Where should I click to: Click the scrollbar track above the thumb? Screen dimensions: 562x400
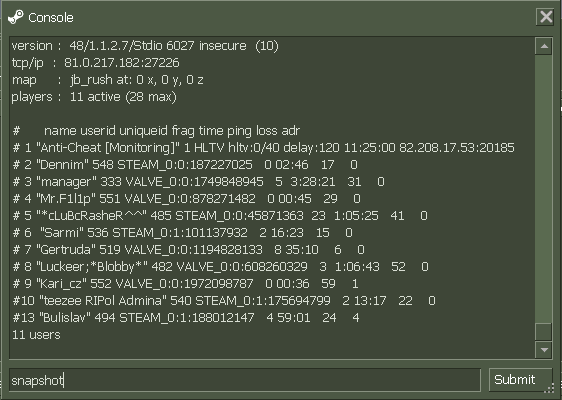(x=544, y=189)
